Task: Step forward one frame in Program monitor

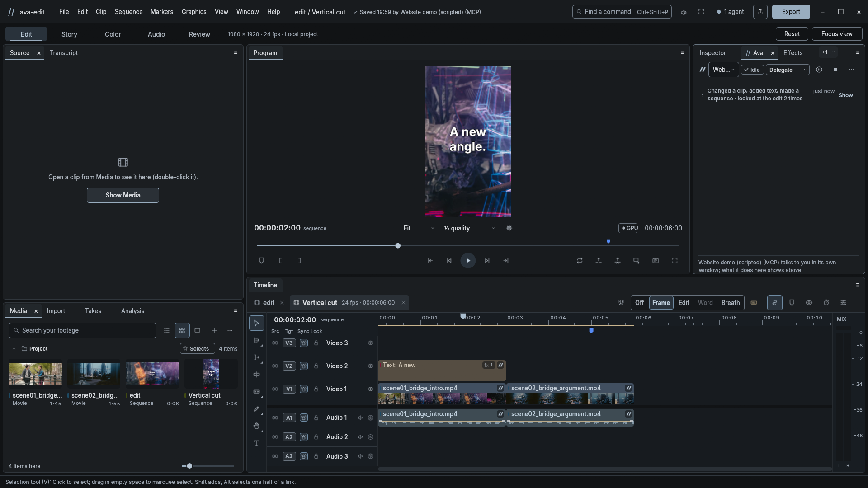Action: 487,261
